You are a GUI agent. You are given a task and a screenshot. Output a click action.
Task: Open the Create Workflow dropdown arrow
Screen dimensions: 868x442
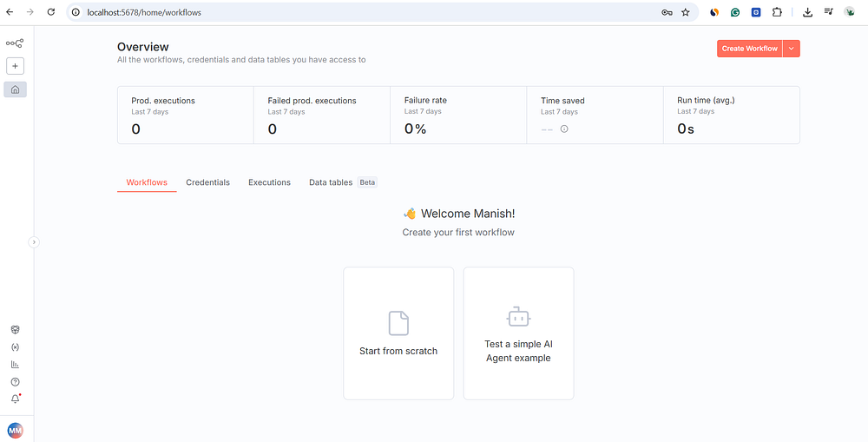pyautogui.click(x=791, y=49)
